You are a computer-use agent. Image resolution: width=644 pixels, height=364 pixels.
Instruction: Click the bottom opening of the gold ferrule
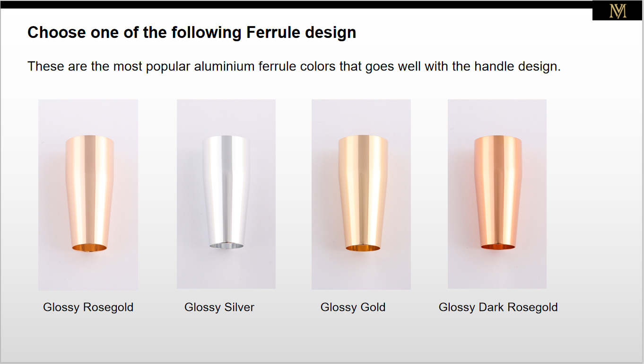click(363, 248)
